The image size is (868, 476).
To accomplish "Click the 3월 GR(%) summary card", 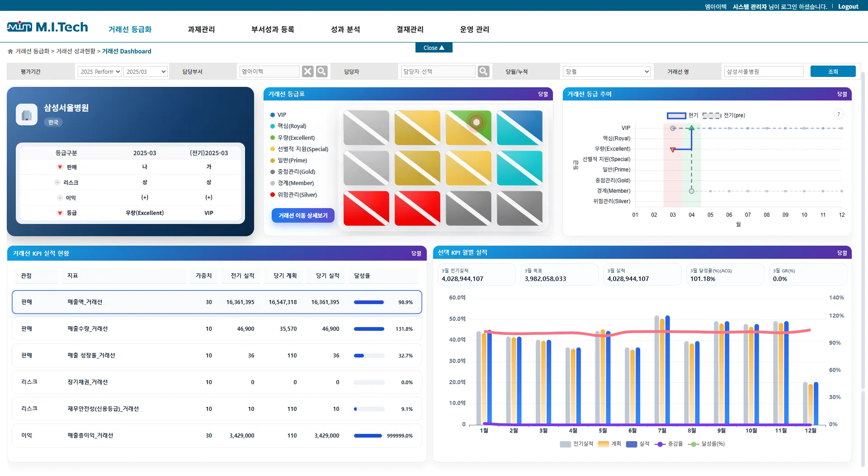I will click(x=808, y=275).
